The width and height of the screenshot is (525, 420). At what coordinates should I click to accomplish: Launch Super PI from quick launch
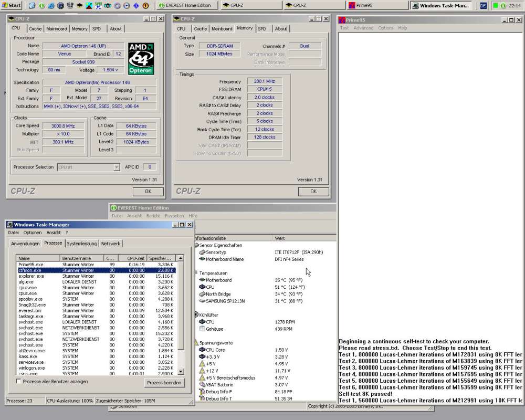pyautogui.click(x=98, y=6)
